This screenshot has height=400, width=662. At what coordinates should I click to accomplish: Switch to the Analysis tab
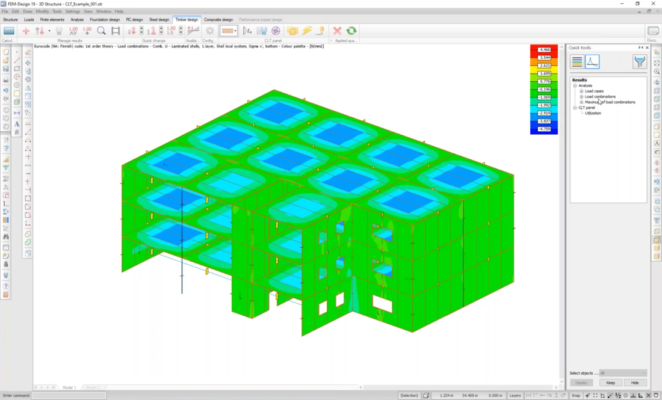pyautogui.click(x=77, y=19)
